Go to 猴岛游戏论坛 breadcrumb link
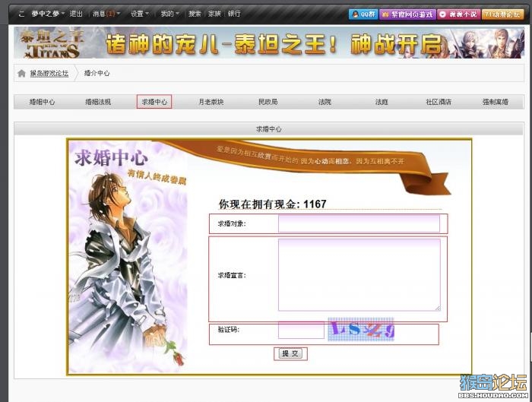The height and width of the screenshot is (402, 532). tap(49, 73)
